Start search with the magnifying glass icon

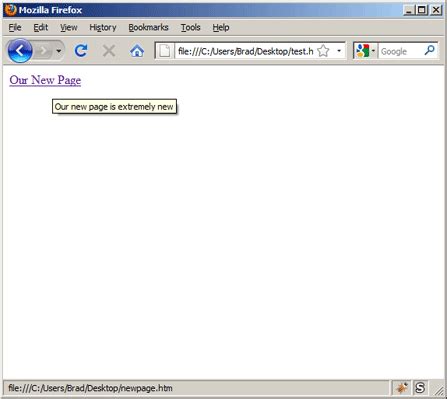click(430, 50)
